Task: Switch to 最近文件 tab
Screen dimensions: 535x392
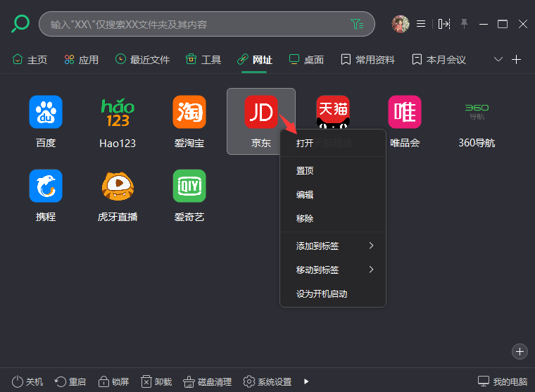Action: pos(142,60)
